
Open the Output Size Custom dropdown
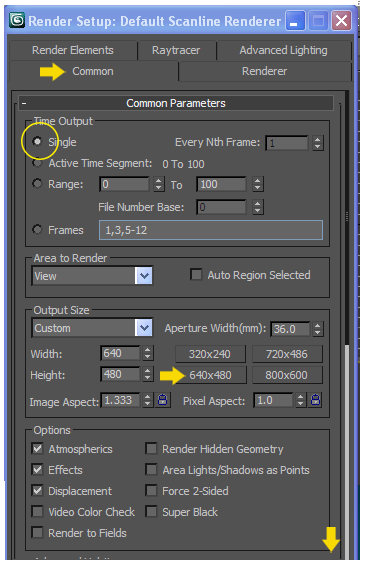coord(144,328)
